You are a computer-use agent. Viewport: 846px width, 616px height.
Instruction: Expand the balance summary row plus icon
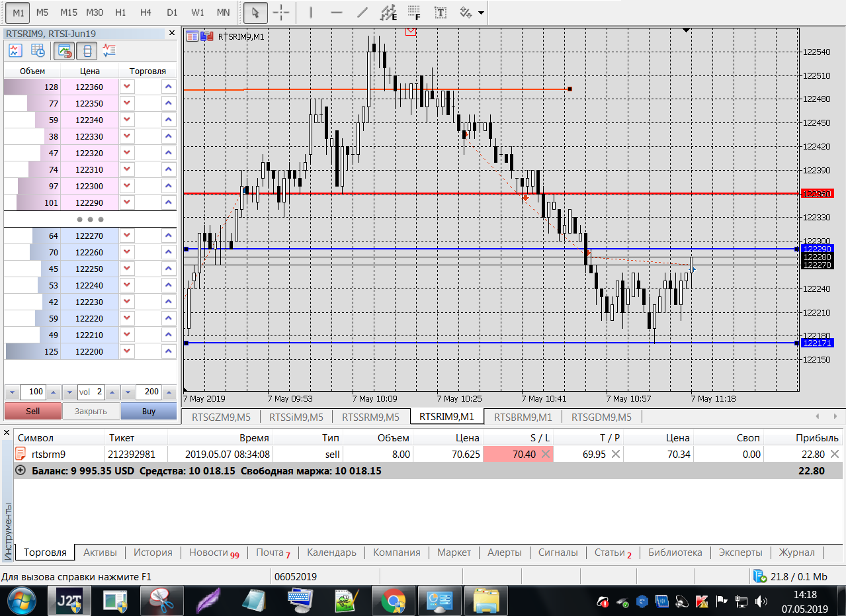[x=20, y=471]
